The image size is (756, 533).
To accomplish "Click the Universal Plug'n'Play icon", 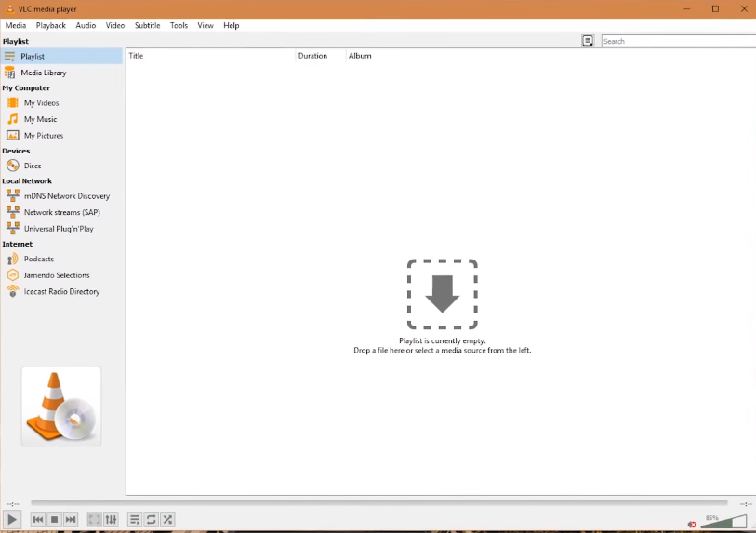I will pos(13,229).
